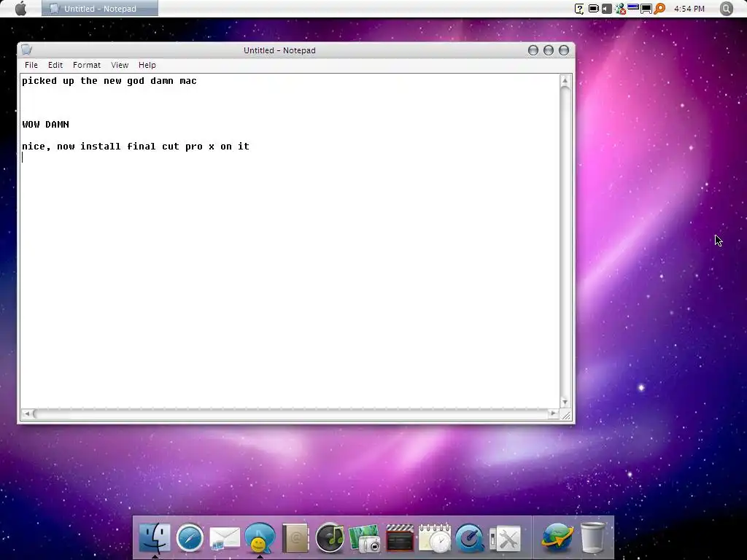Viewport: 747px width, 560px height.
Task: Click the speaker volume tray icon
Action: [x=606, y=9]
